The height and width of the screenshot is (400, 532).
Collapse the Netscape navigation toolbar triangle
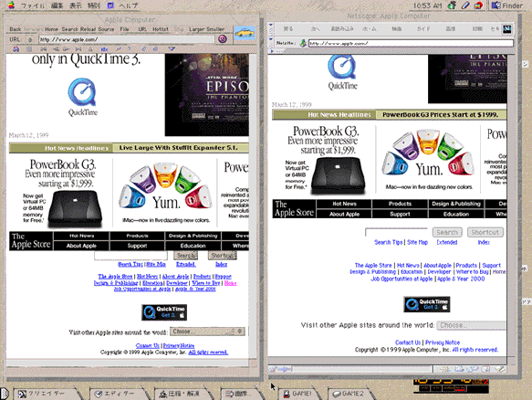click(x=270, y=25)
